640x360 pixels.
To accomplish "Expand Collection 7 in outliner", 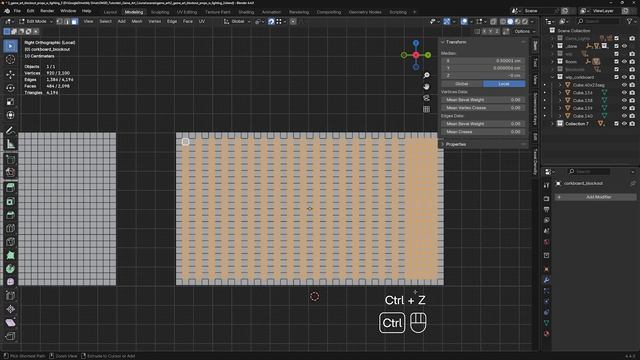I will pyautogui.click(x=553, y=124).
